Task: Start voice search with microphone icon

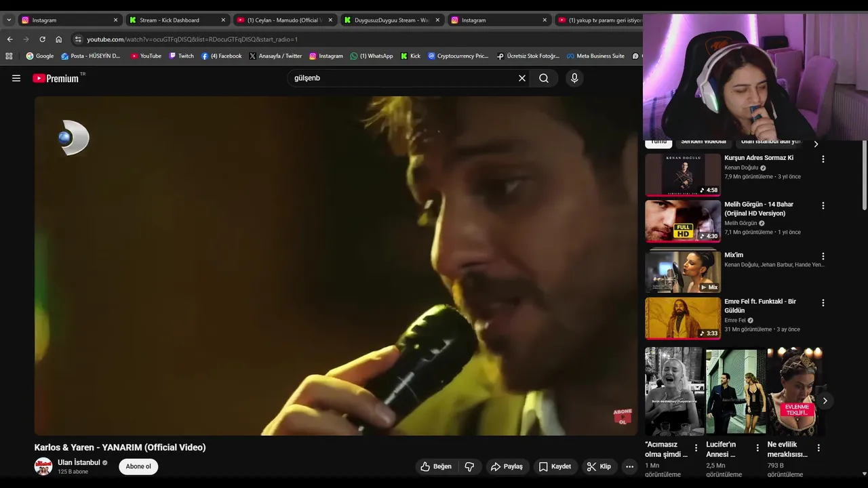Action: pos(574,78)
